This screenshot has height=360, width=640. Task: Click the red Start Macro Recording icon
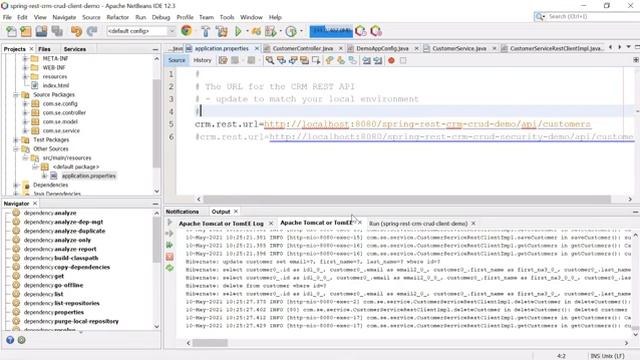pyautogui.click(x=391, y=60)
